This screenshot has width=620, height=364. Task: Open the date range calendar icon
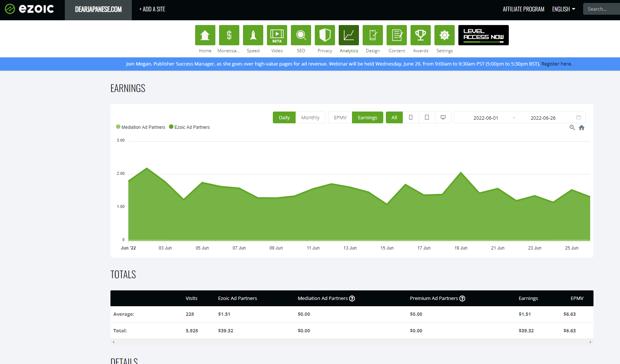coord(578,117)
